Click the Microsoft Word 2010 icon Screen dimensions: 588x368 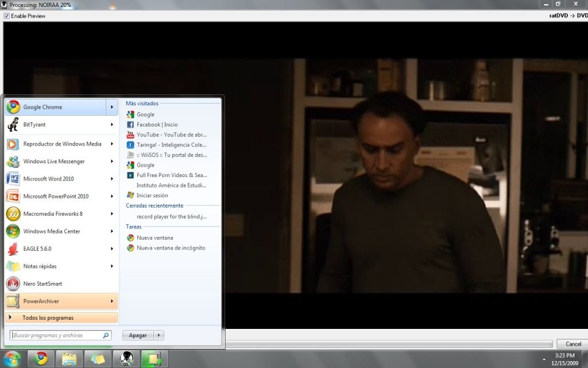point(13,179)
